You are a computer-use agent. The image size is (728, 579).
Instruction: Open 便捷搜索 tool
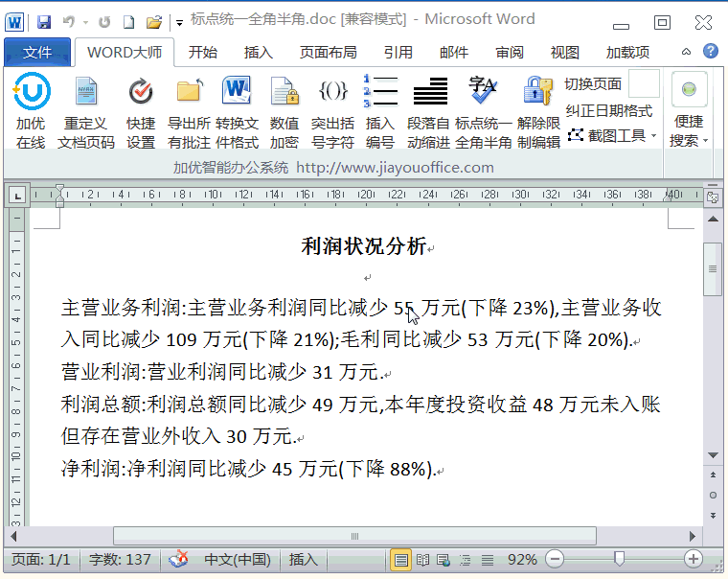click(x=689, y=110)
